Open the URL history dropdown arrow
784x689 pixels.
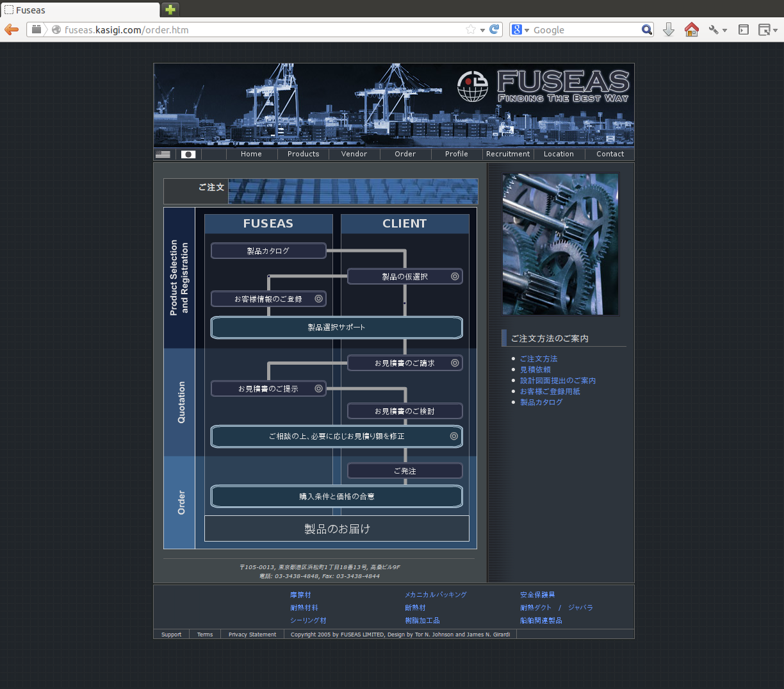(x=482, y=30)
